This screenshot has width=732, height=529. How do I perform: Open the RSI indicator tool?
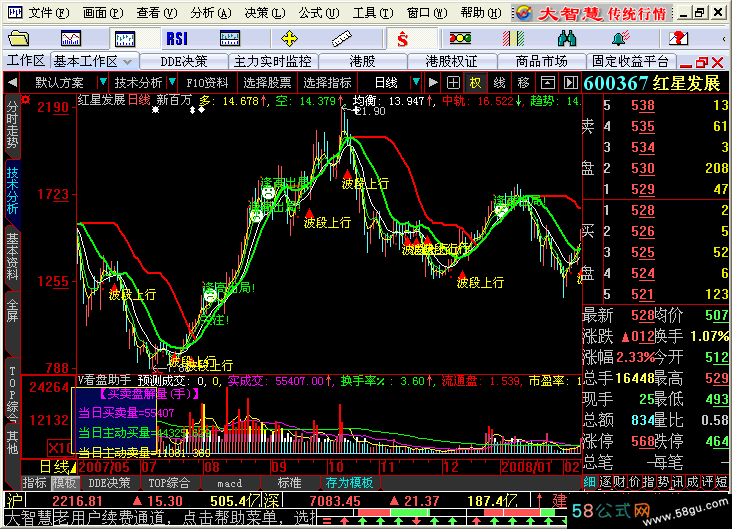coord(177,38)
